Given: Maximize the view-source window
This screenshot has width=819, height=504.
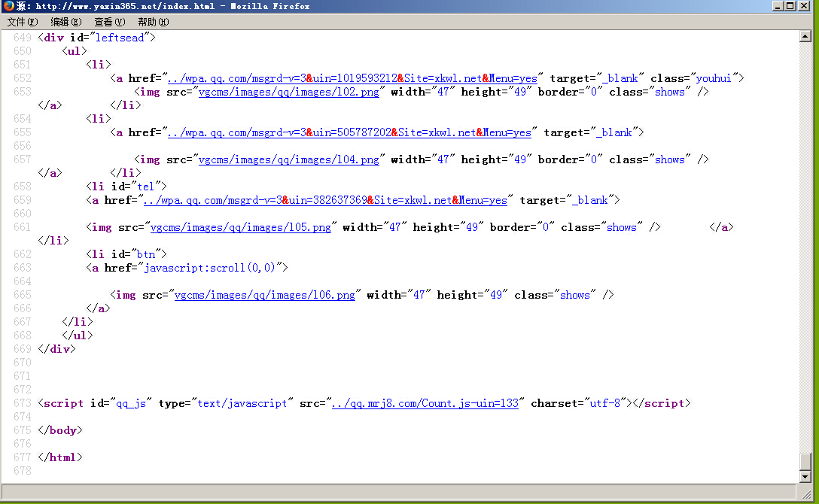Looking at the screenshot, I should [x=790, y=6].
